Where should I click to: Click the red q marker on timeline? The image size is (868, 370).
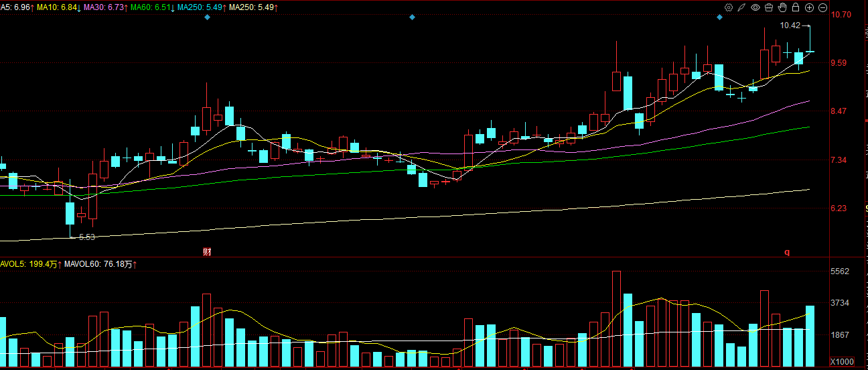[787, 252]
